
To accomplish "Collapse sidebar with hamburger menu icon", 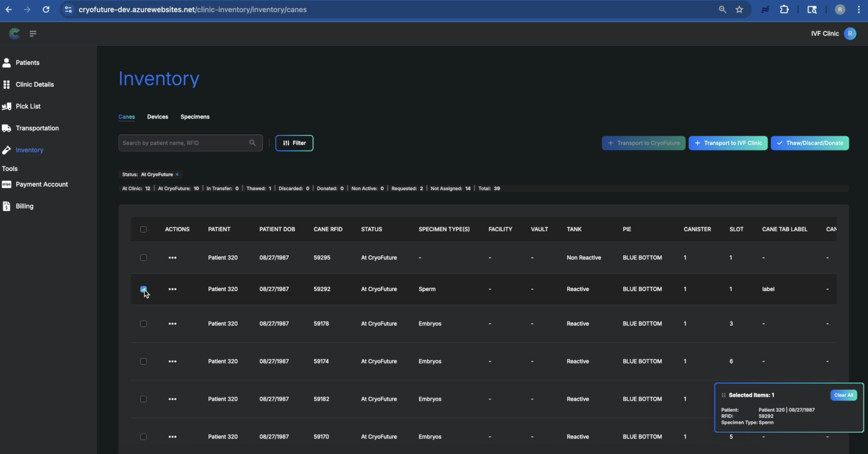I will (33, 33).
